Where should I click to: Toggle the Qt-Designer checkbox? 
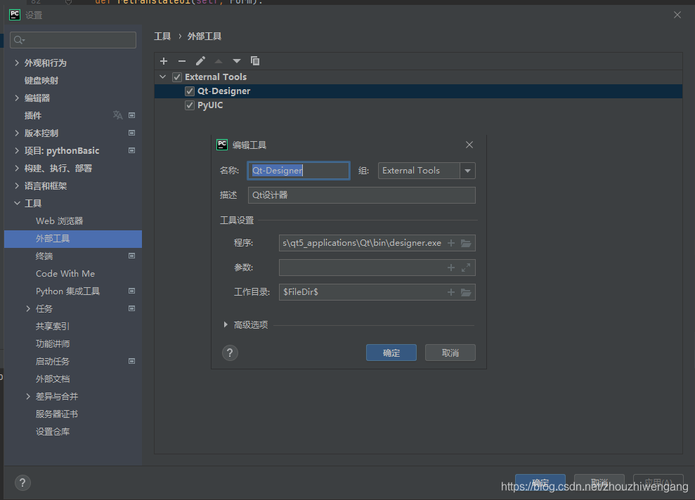click(190, 91)
